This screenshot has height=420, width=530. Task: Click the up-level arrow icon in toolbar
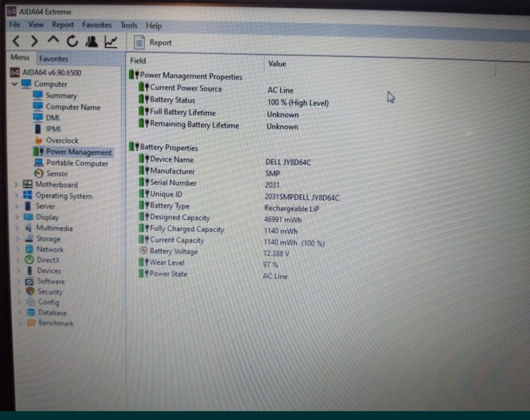[x=54, y=41]
